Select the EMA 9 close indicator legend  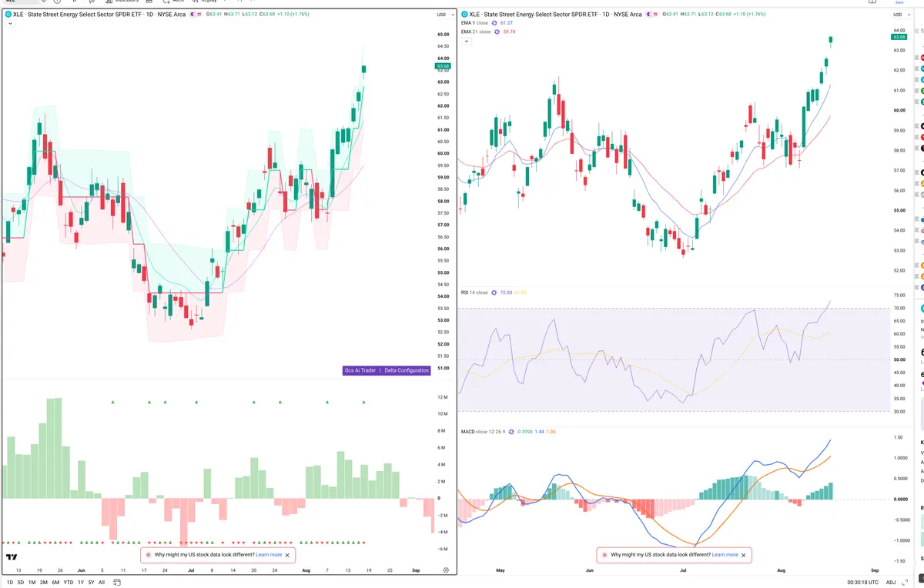(474, 23)
